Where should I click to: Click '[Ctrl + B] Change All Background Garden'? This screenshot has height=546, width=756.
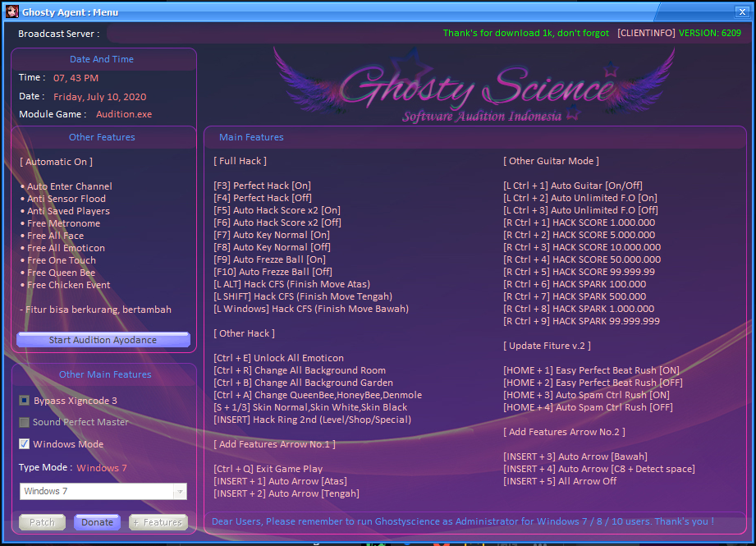tap(303, 383)
